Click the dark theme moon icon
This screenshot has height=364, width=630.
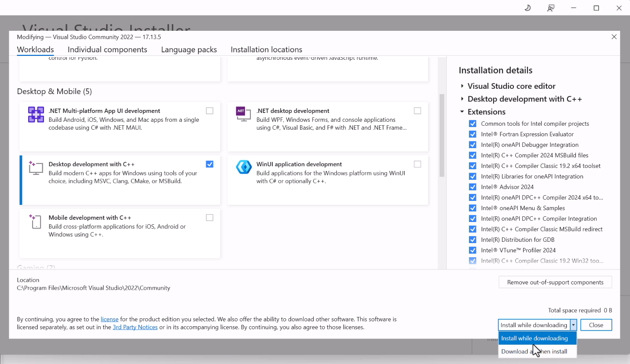pyautogui.click(x=527, y=8)
